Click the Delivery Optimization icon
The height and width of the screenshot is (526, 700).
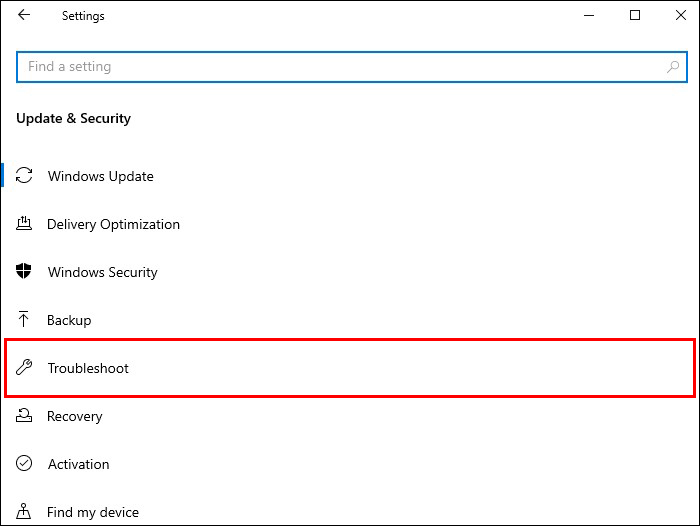tap(25, 224)
